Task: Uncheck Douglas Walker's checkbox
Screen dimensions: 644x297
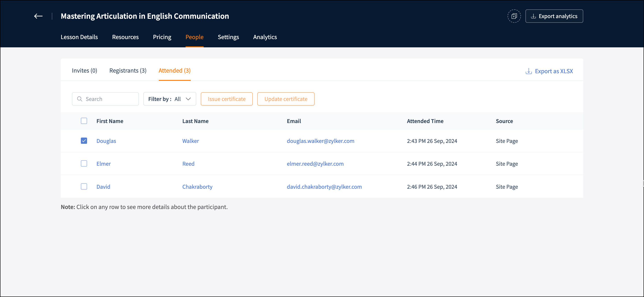Action: click(x=84, y=141)
